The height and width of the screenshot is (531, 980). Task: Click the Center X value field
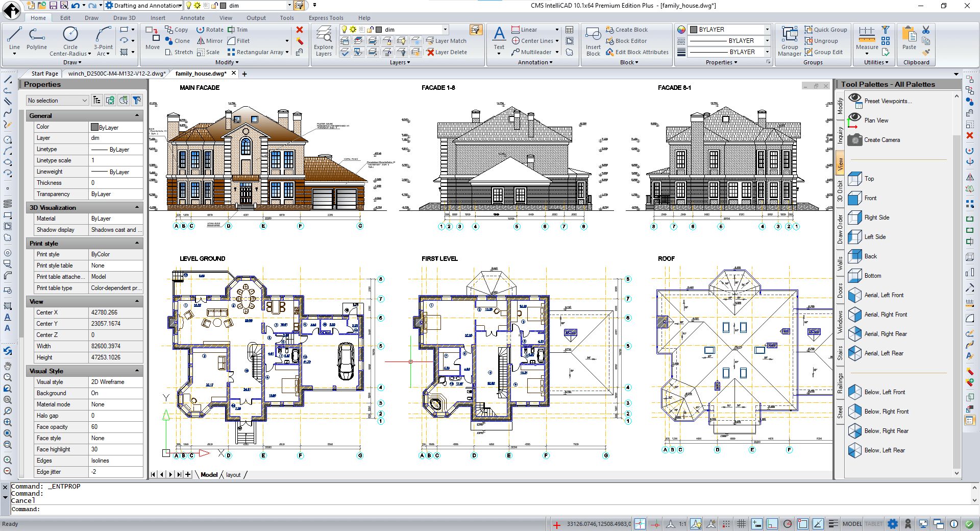pyautogui.click(x=116, y=312)
